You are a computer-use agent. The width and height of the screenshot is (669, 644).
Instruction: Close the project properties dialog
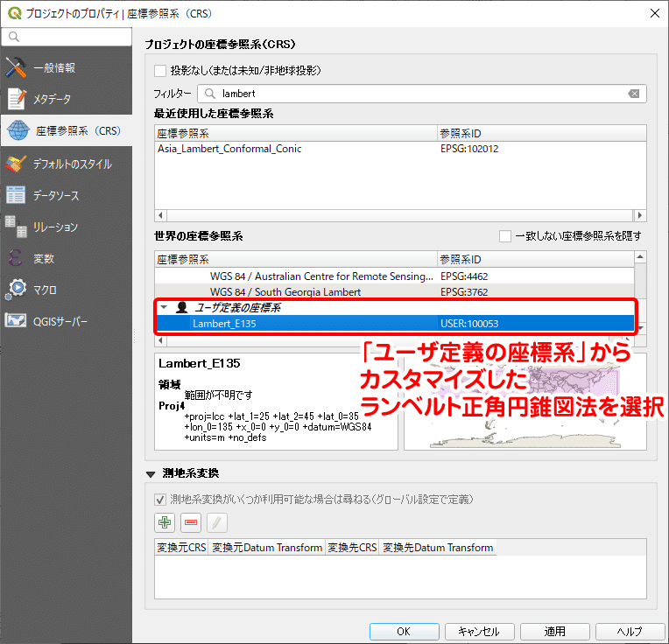pos(654,13)
